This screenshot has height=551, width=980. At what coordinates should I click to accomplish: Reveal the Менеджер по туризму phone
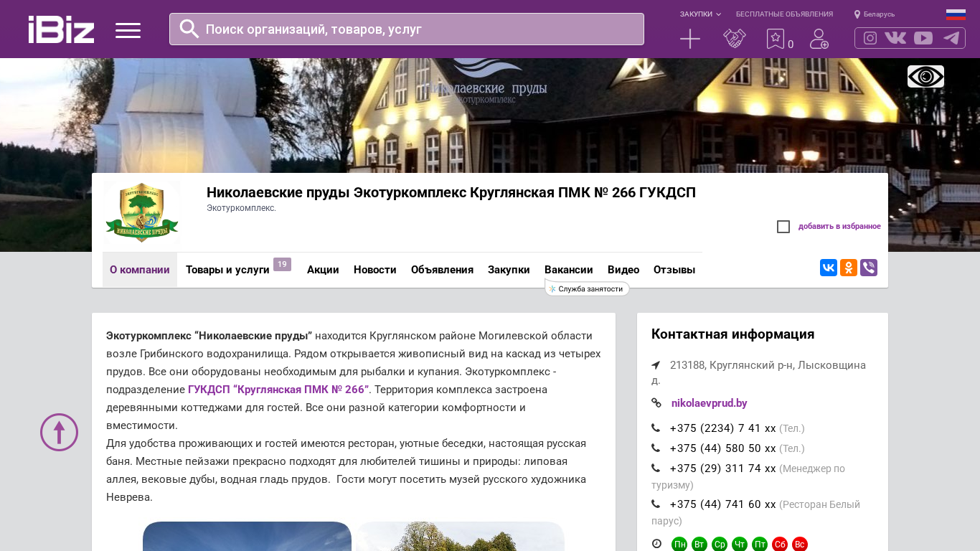[x=723, y=468]
